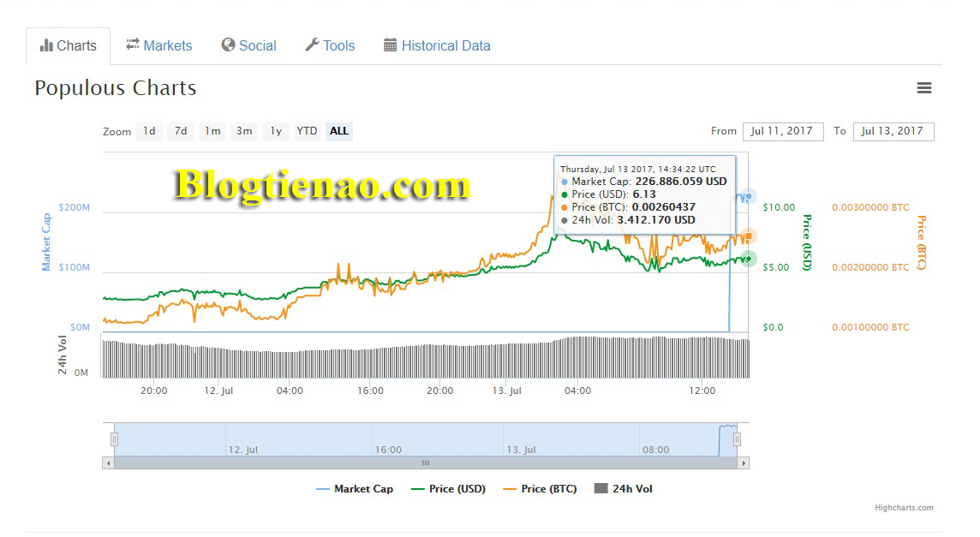Click the navigator left range handle
This screenshot has height=537, width=980.
(x=115, y=439)
